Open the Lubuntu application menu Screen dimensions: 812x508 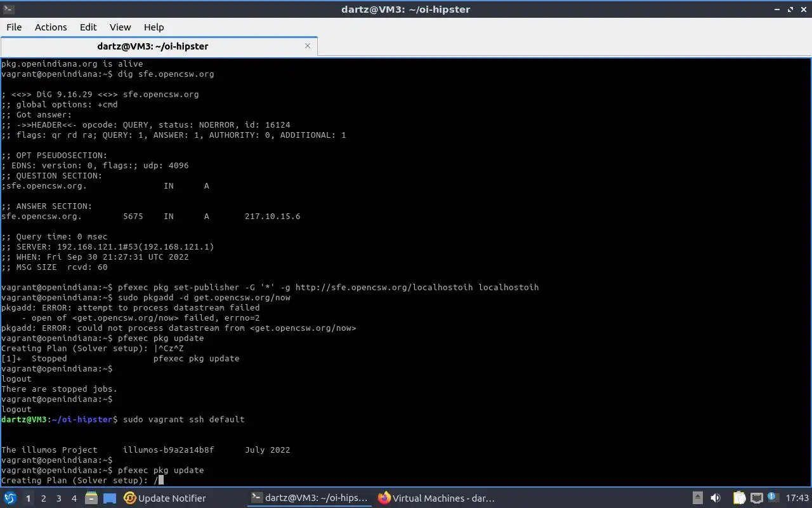click(x=10, y=498)
